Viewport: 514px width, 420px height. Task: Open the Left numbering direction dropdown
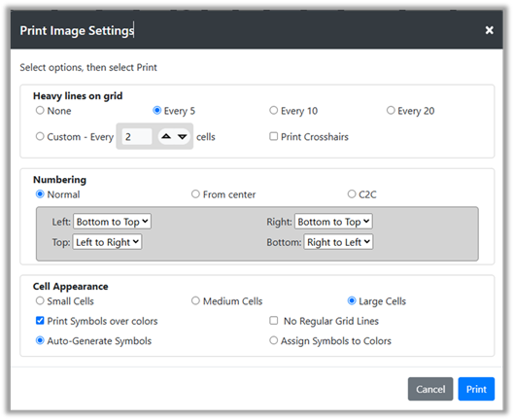coord(112,222)
